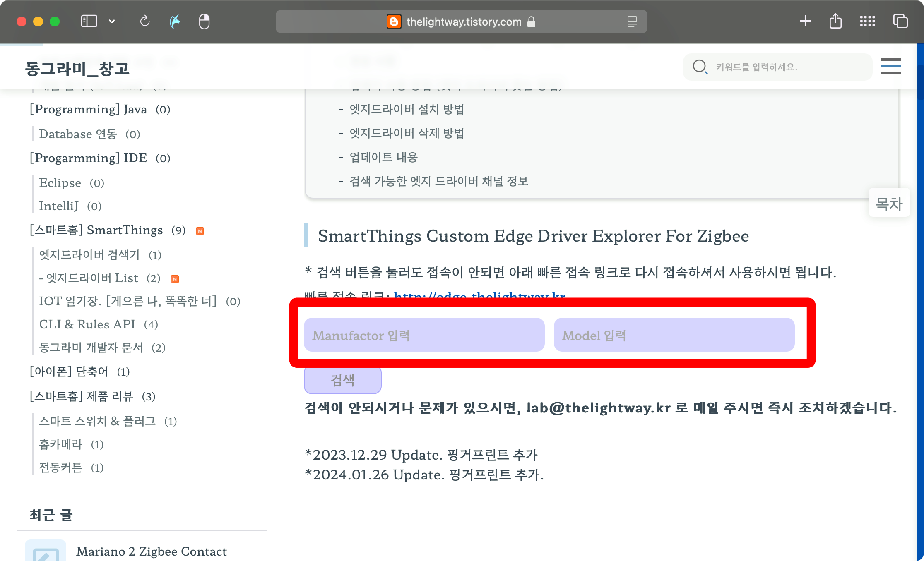This screenshot has width=924, height=561.
Task: Reload the page with the refresh icon
Action: 144,21
